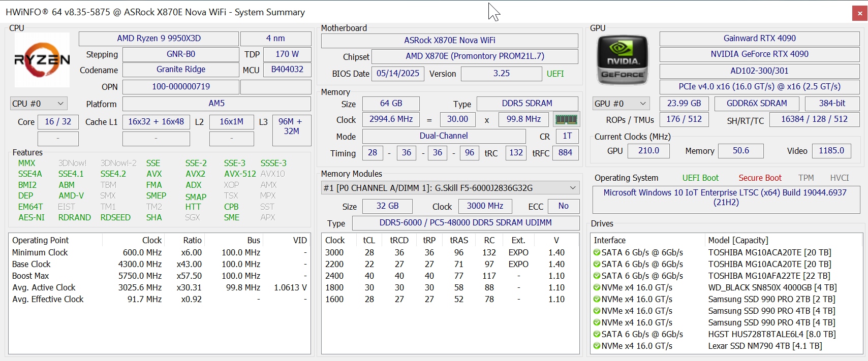
Task: Click the memory module chip icon
Action: (x=566, y=119)
